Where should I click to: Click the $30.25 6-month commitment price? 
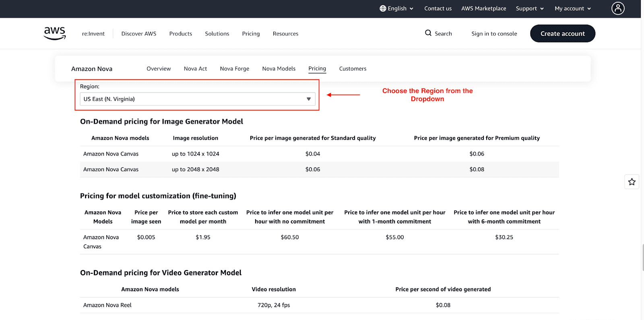point(504,237)
